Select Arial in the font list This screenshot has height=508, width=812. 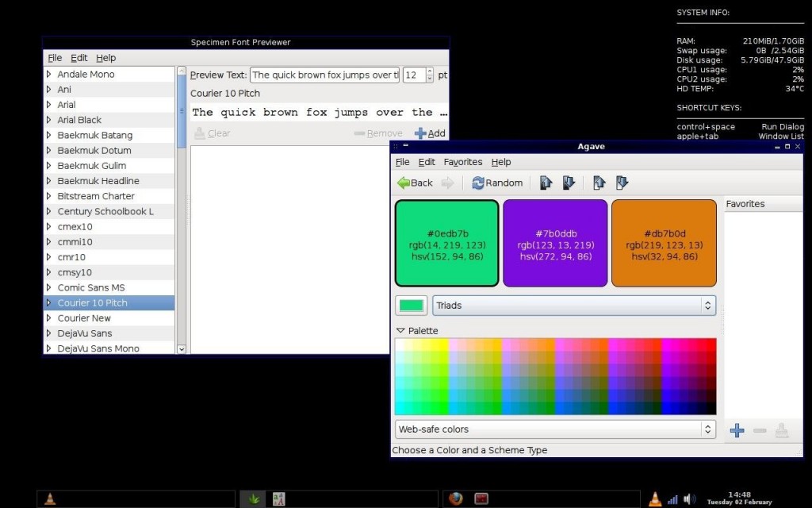[109, 105]
